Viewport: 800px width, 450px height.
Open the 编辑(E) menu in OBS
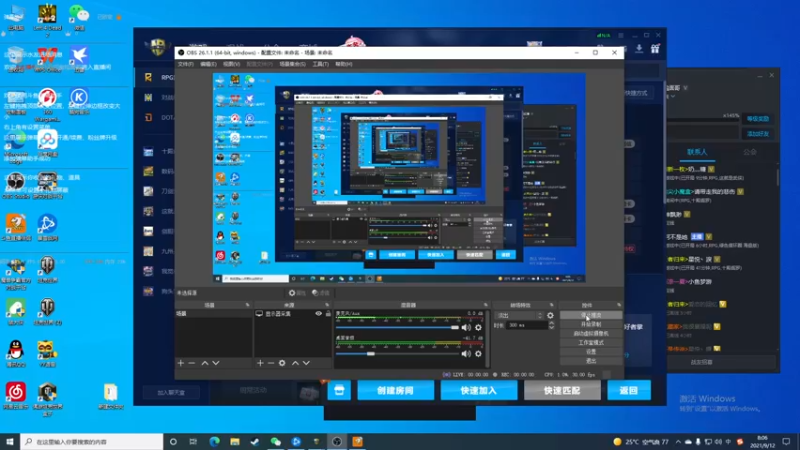(x=208, y=64)
